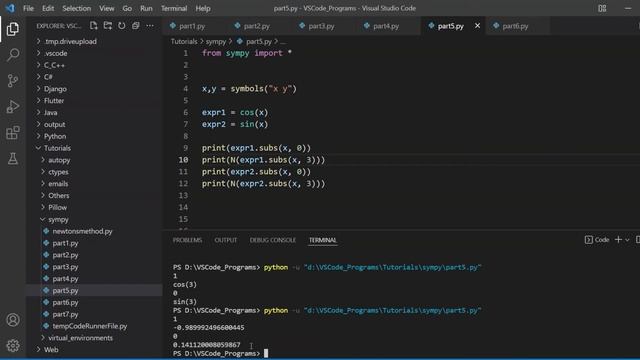Open part3.py in Explorer tree
The image size is (640, 360).
click(94, 267)
